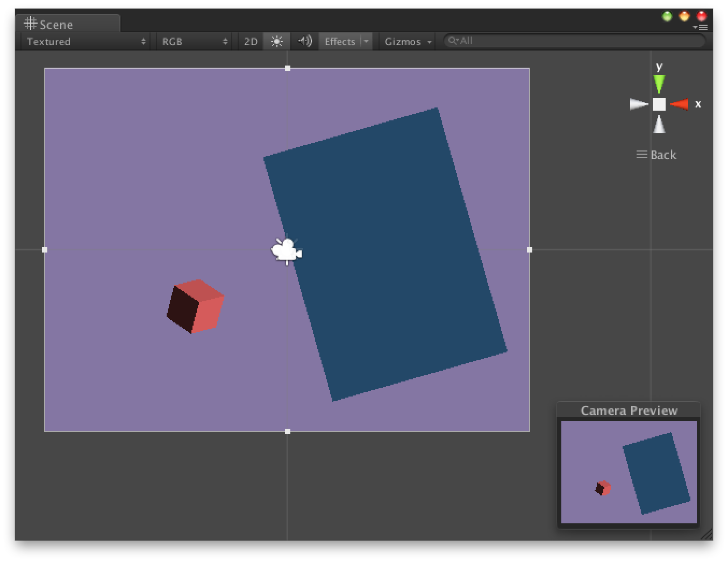The height and width of the screenshot is (562, 728).
Task: Click the left camera frame handle
Action: pyautogui.click(x=45, y=250)
